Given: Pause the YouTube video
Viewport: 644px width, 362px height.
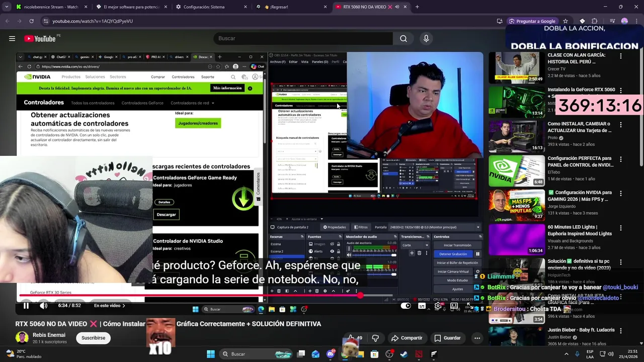Looking at the screenshot, I should pyautogui.click(x=26, y=305).
